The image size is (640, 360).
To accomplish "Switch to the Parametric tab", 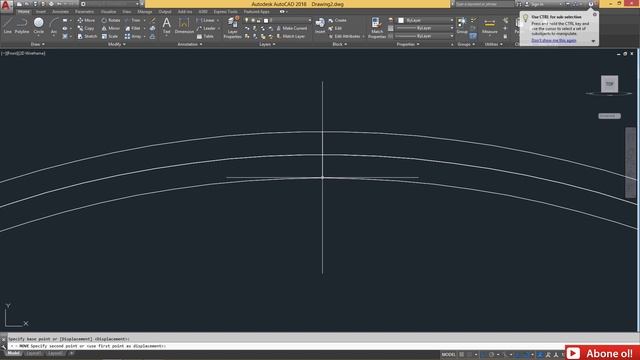I will coord(84,12).
